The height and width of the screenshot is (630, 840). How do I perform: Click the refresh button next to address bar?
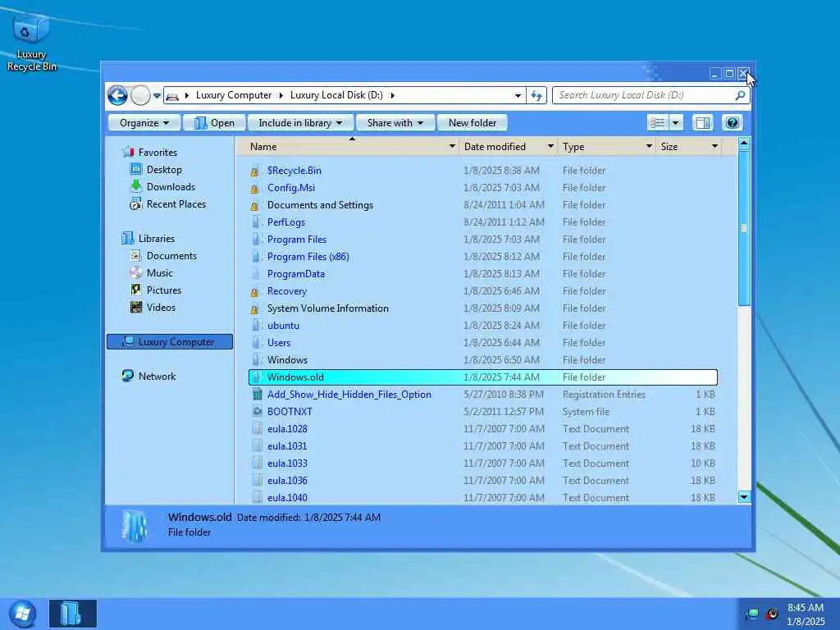point(536,95)
